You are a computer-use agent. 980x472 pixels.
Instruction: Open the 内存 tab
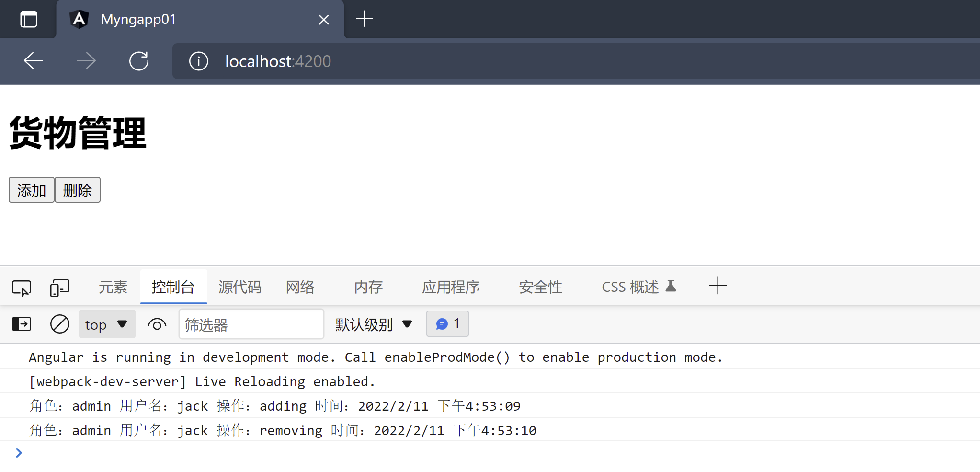(x=369, y=287)
